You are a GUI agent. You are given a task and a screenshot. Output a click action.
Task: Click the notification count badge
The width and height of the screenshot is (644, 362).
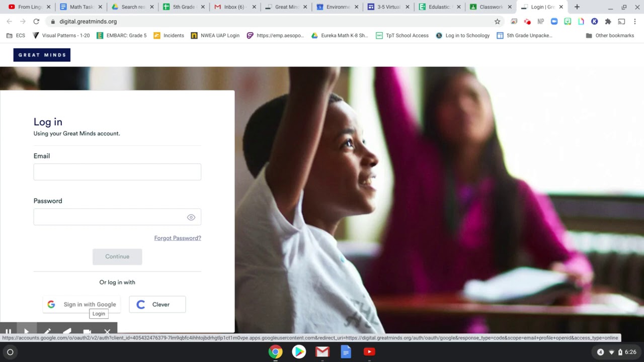point(600,352)
